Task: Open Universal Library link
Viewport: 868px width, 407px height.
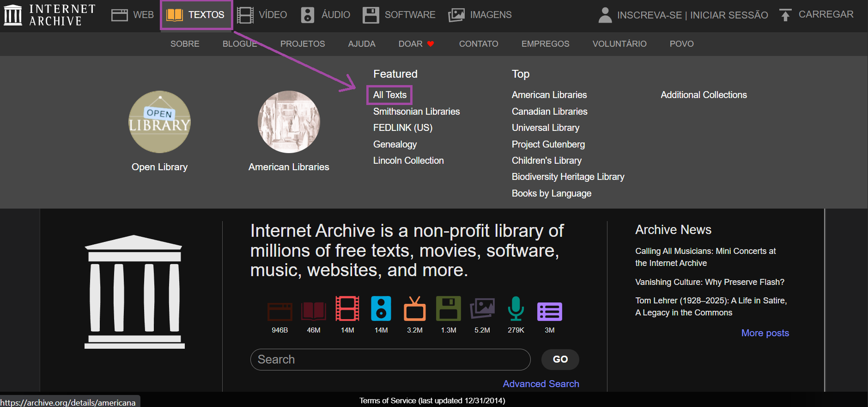Action: (x=546, y=128)
